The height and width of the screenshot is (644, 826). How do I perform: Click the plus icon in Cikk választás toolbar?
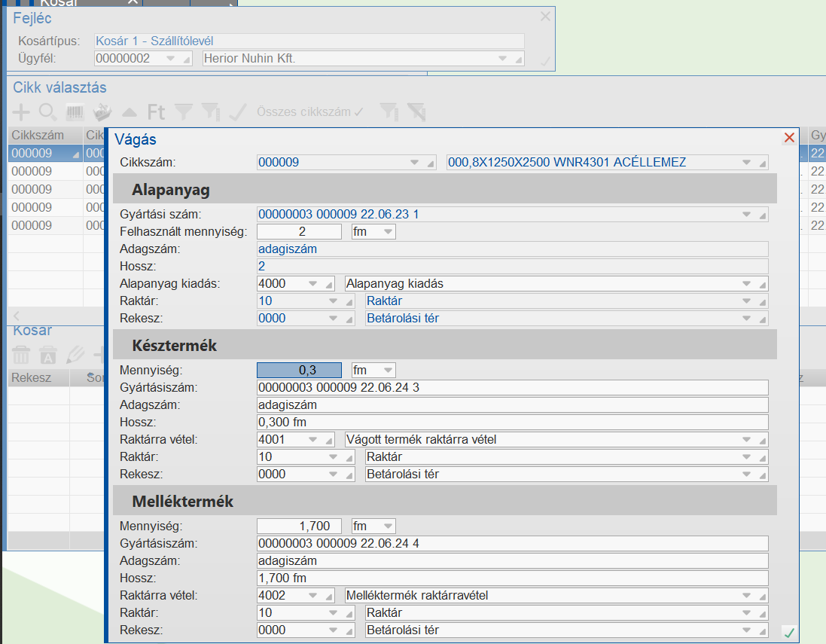pos(22,112)
